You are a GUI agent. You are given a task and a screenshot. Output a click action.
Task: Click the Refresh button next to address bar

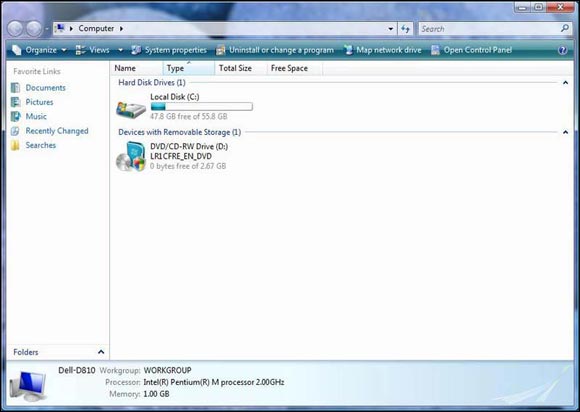pos(405,28)
